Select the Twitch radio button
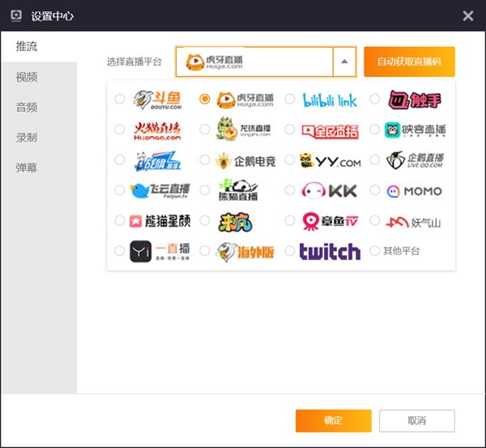Viewport: 486px width, 448px height. [x=290, y=250]
